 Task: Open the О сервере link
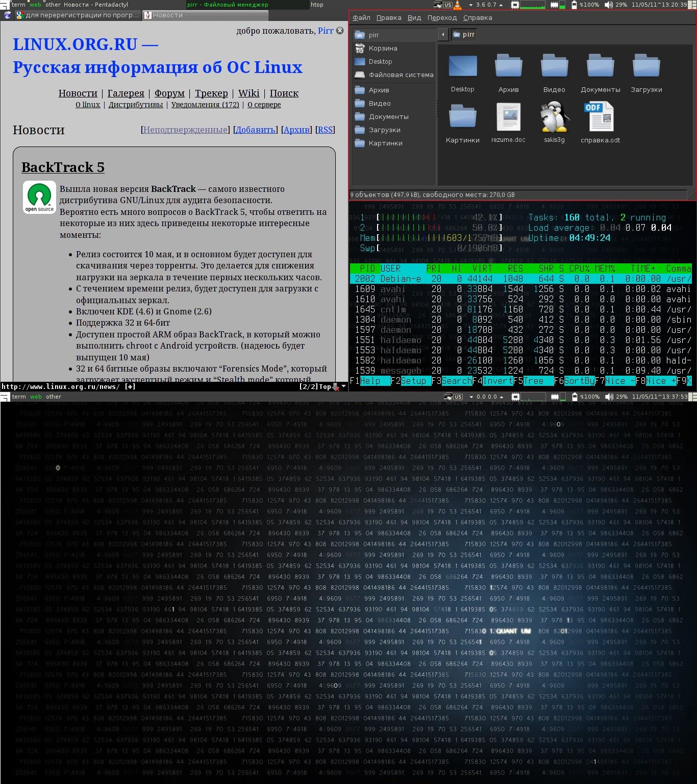264,105
